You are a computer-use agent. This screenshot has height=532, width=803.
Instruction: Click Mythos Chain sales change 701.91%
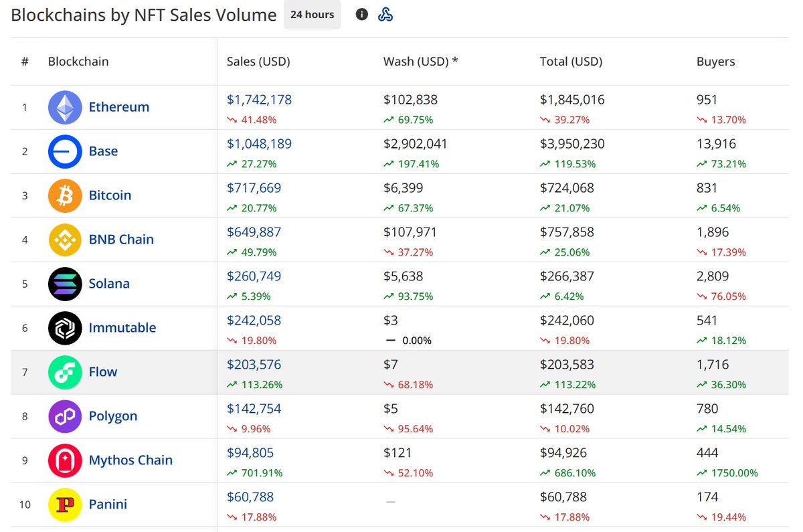click(254, 473)
